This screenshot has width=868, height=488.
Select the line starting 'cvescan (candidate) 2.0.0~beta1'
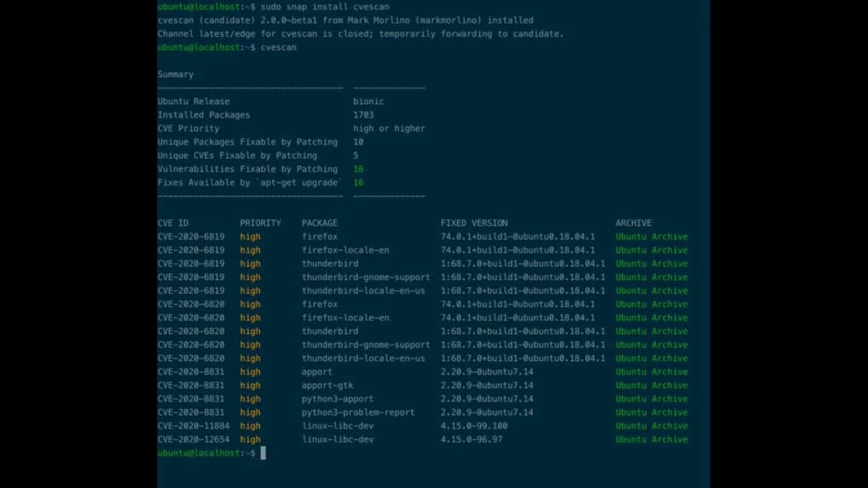tap(346, 20)
